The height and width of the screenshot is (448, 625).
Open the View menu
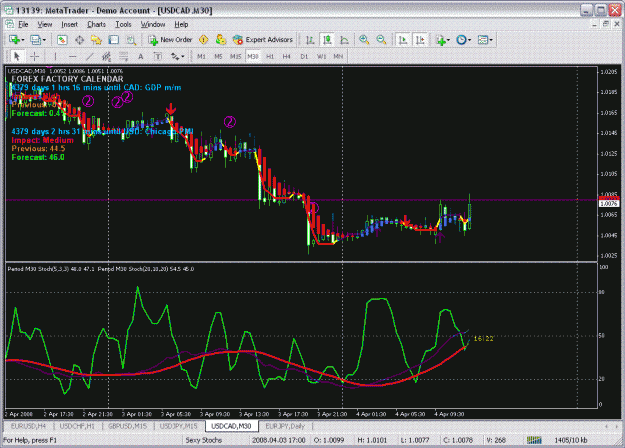45,24
